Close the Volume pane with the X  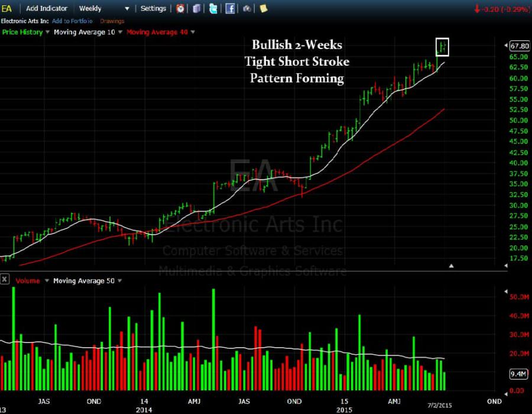[4, 280]
